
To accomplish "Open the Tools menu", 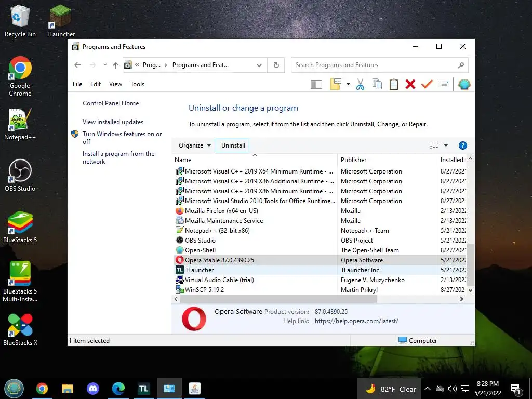I will point(137,84).
